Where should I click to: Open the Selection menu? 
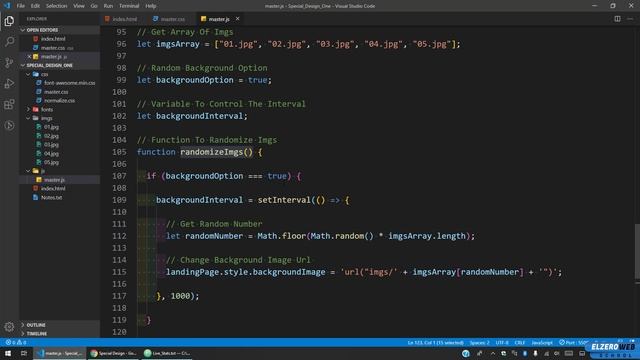(56, 6)
